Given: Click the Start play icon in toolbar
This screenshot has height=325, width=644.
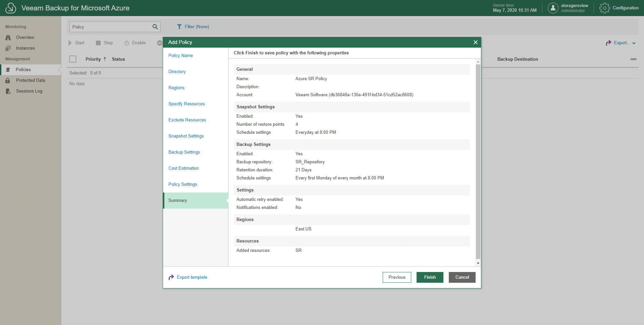Looking at the screenshot, I should [x=70, y=43].
